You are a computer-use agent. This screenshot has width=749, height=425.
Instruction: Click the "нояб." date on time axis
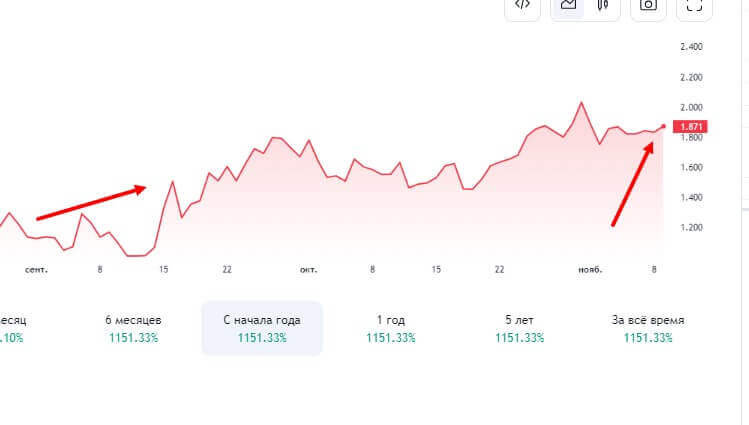[590, 269]
